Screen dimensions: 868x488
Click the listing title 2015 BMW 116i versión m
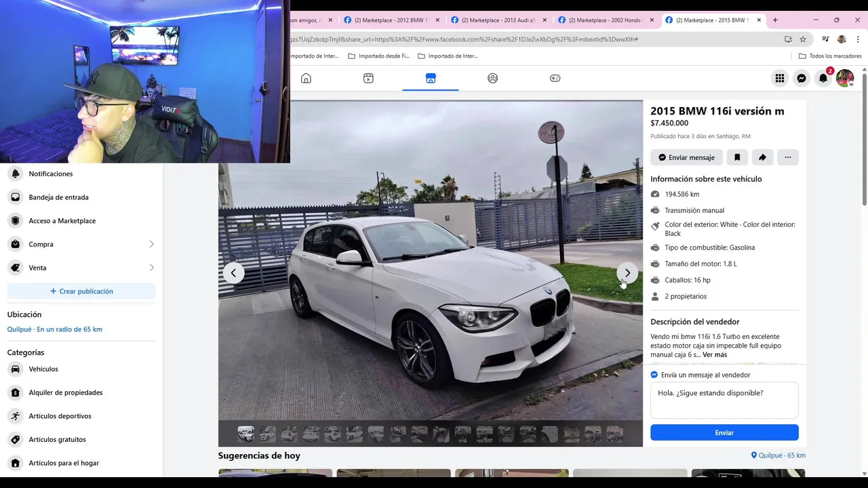(x=717, y=111)
